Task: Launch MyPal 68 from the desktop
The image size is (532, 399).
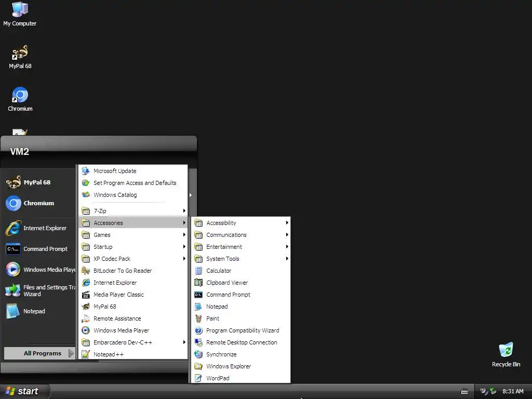Action: pos(20,57)
